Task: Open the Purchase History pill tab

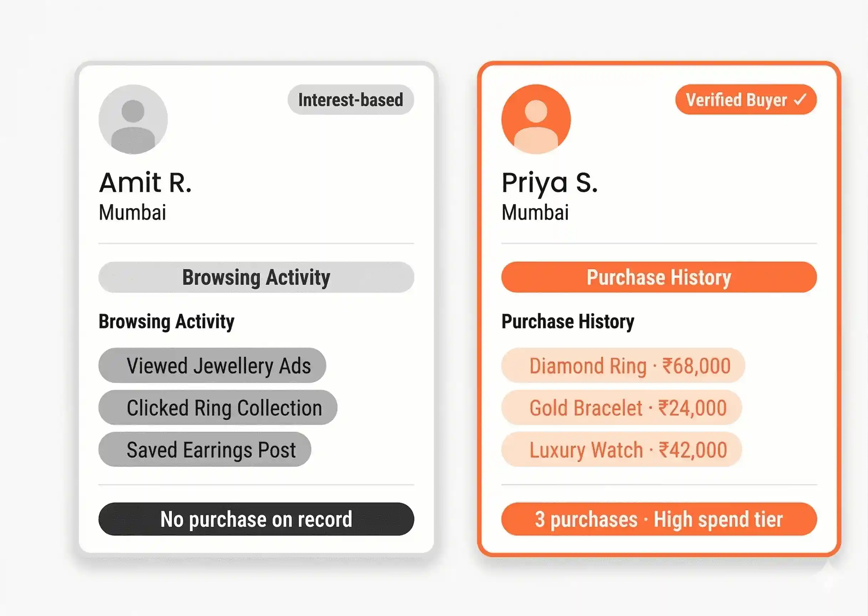Action: tap(659, 277)
